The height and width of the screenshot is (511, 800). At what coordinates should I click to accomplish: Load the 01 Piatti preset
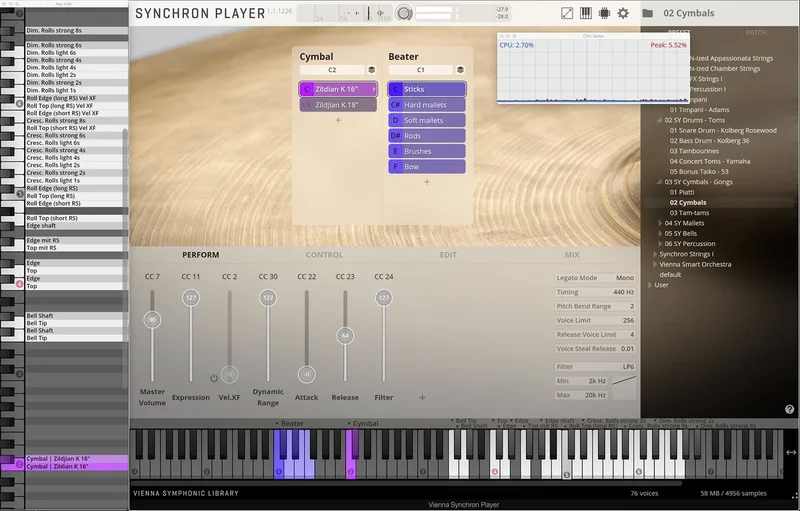click(x=682, y=192)
